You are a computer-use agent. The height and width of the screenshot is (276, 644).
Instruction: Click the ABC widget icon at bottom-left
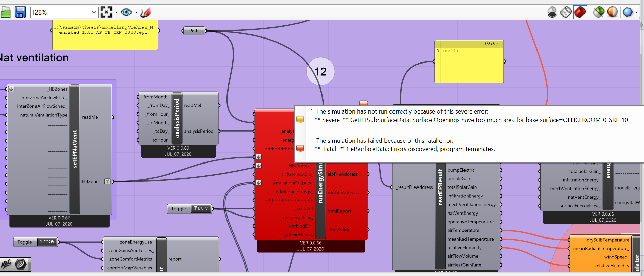point(6,264)
